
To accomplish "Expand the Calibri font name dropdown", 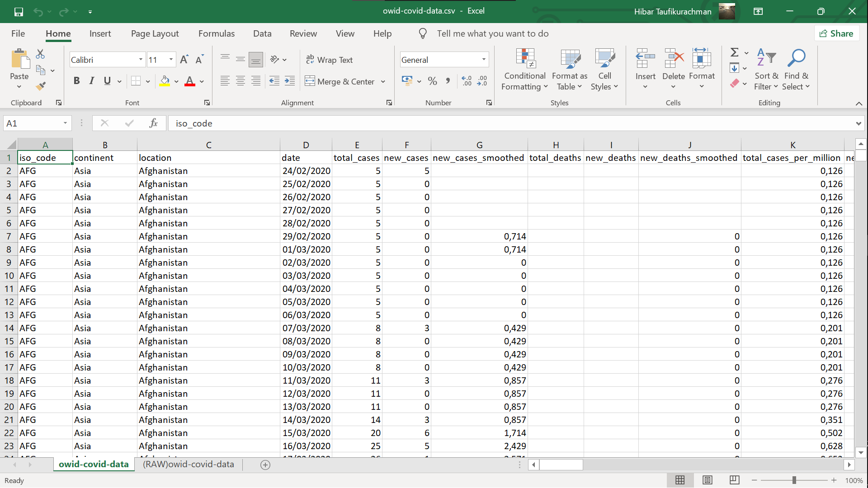I will click(141, 60).
